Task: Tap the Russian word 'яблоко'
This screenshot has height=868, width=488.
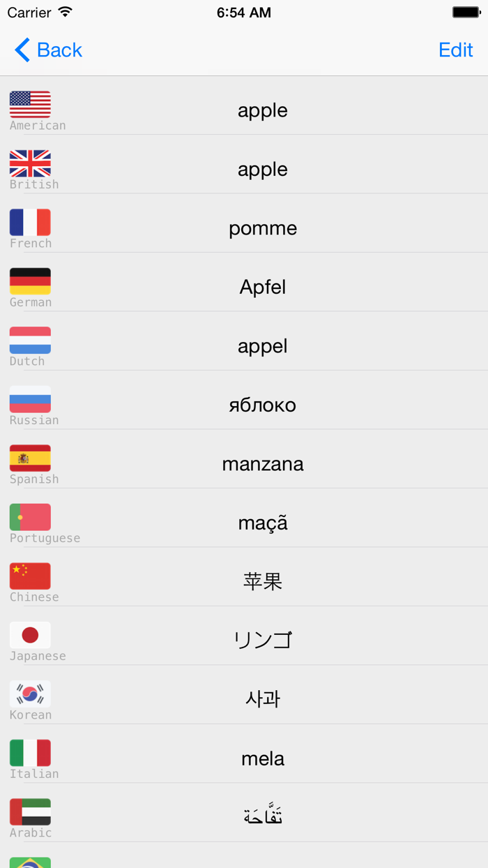Action: pos(263,405)
